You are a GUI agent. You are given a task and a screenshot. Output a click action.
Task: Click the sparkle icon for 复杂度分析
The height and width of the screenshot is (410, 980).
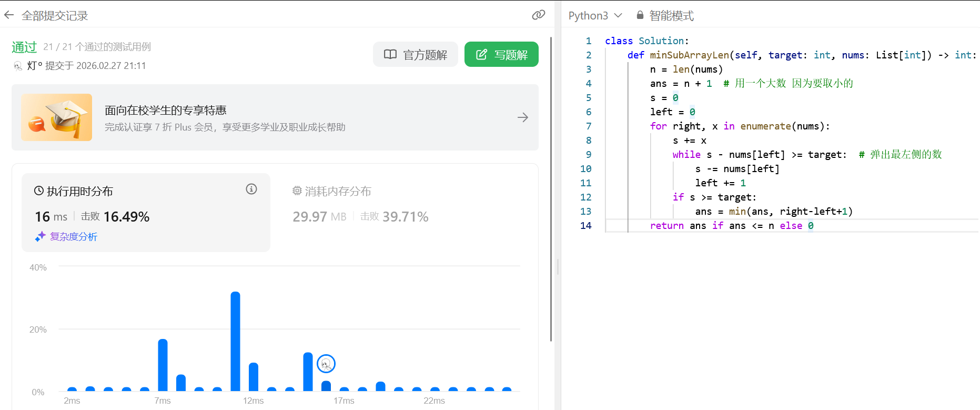coord(41,237)
